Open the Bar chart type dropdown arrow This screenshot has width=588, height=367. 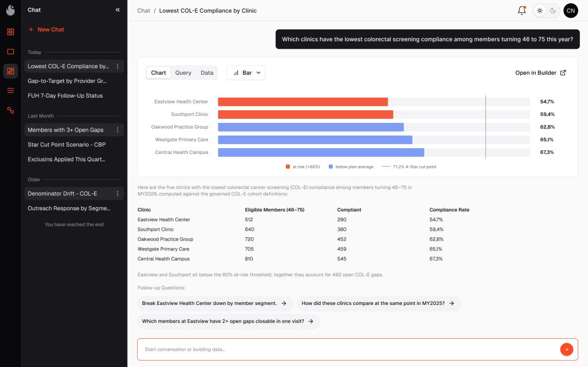(x=258, y=73)
